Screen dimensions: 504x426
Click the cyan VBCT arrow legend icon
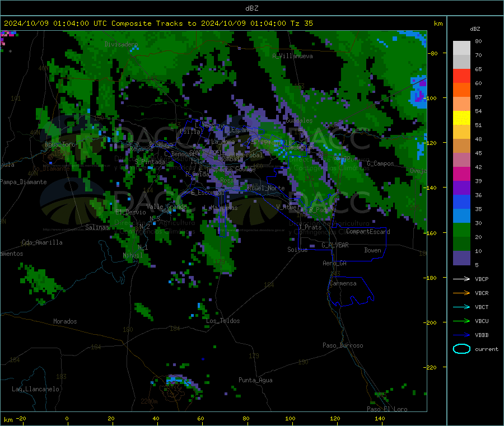click(x=461, y=307)
